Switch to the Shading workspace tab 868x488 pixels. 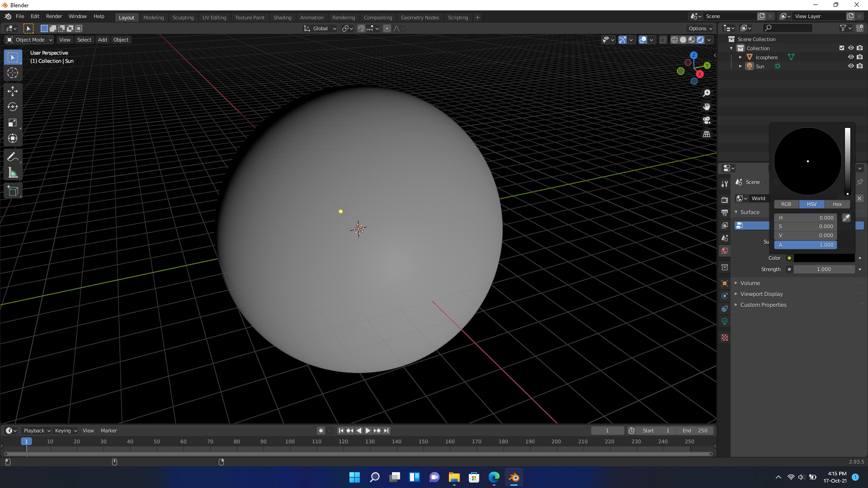[x=282, y=18]
